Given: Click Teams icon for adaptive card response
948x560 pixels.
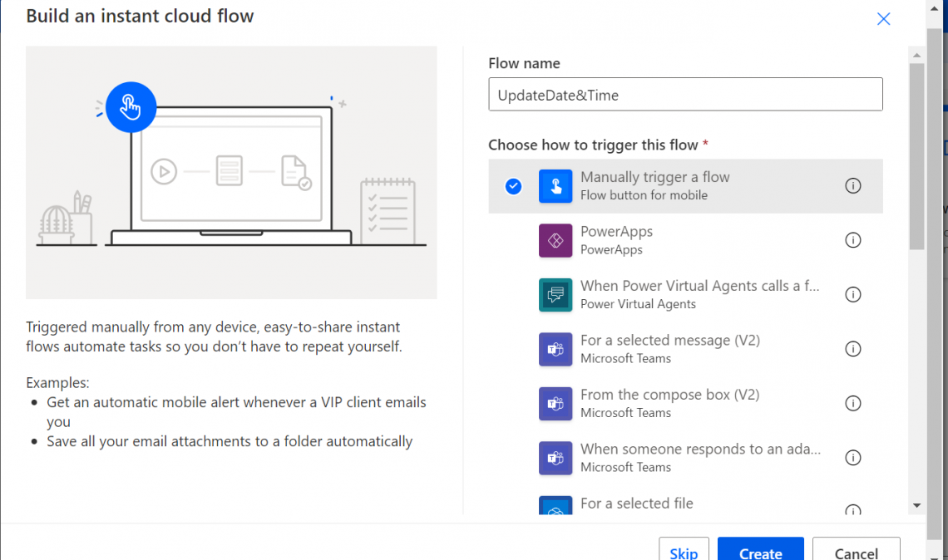Looking at the screenshot, I should (555, 458).
